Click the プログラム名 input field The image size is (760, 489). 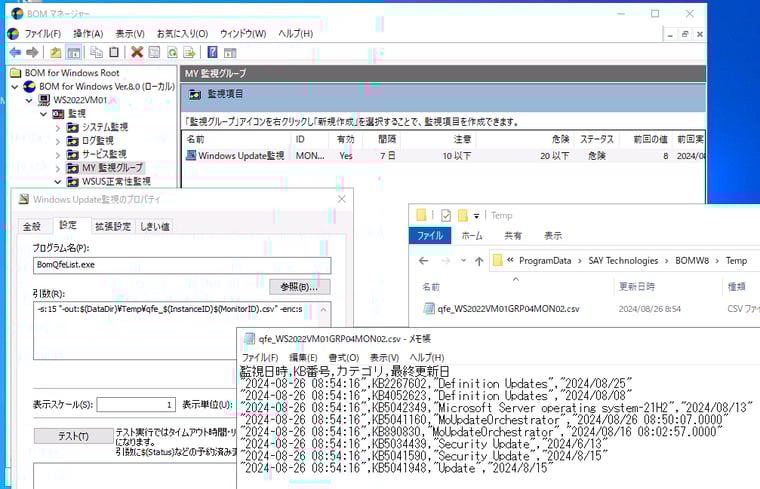coord(181,265)
